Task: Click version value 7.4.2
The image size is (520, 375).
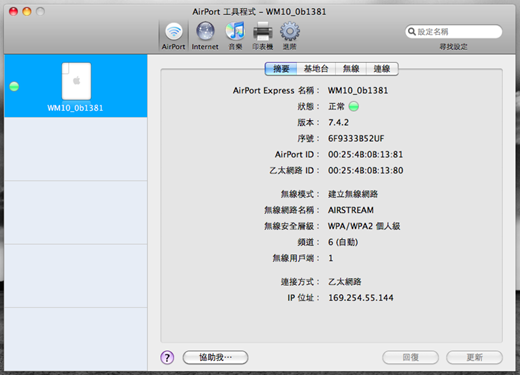Action: click(338, 123)
